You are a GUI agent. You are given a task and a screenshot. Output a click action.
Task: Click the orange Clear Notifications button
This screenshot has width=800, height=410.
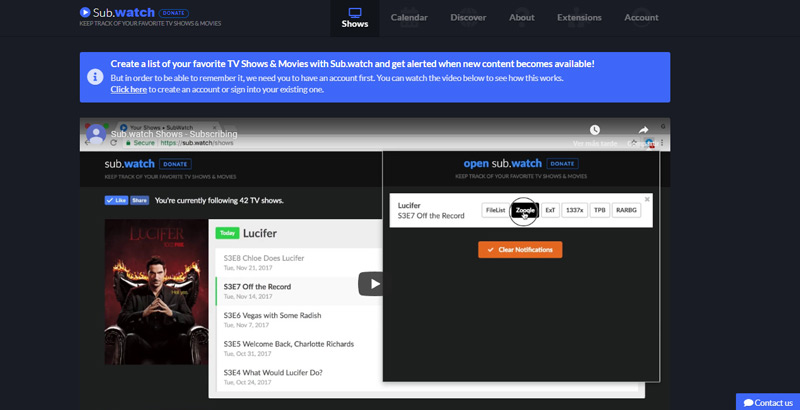pos(520,249)
